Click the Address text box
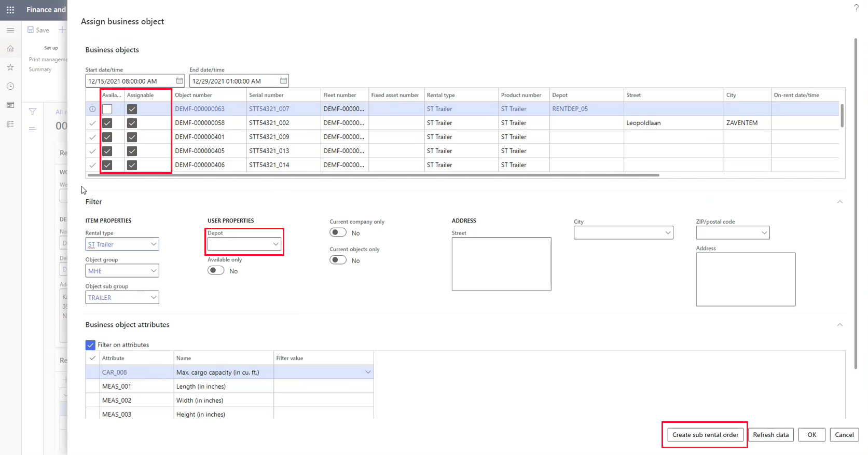868x455 pixels. point(746,279)
